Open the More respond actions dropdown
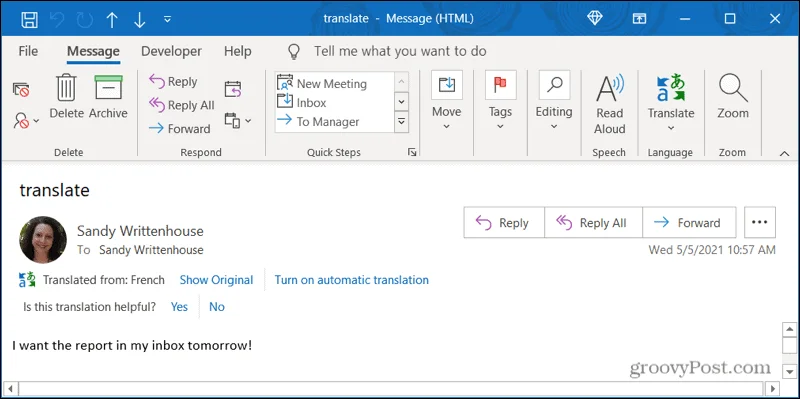 click(238, 121)
